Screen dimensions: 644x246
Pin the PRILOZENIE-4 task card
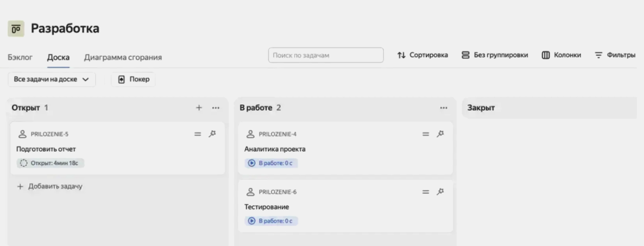click(x=440, y=134)
